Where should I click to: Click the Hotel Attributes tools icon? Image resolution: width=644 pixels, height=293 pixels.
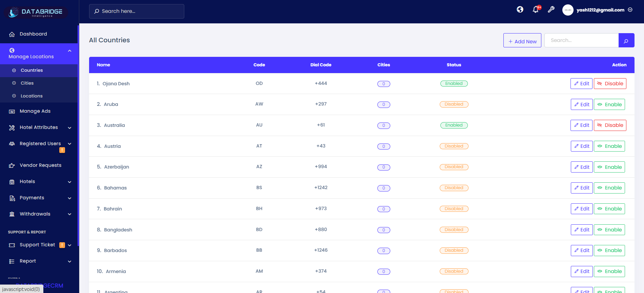pos(12,128)
